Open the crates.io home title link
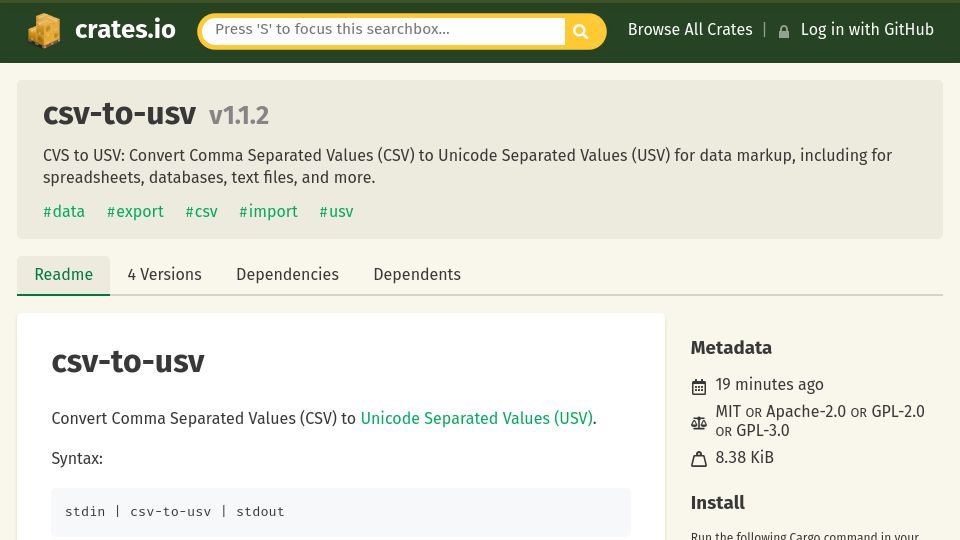Screen dimensions: 960x540 coord(125,29)
